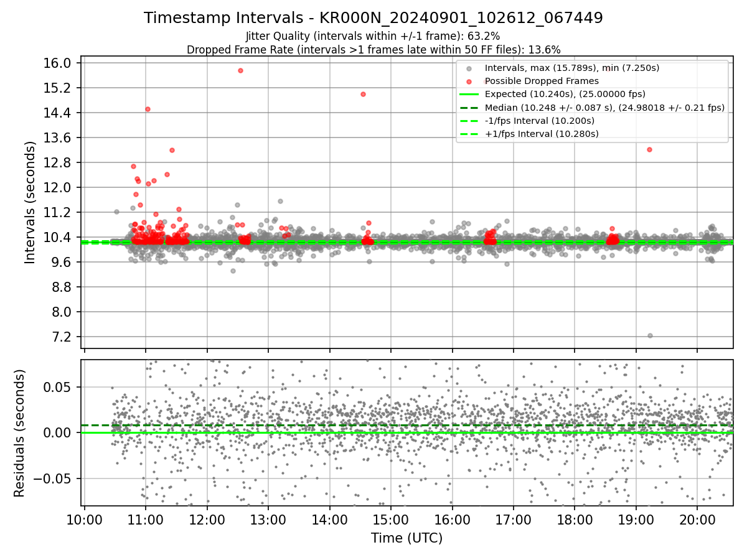Screen dimensions: 747x560
Task: Click legend entry 'Expected (10.240s), (25.00000 fps)'
Action: (x=565, y=94)
